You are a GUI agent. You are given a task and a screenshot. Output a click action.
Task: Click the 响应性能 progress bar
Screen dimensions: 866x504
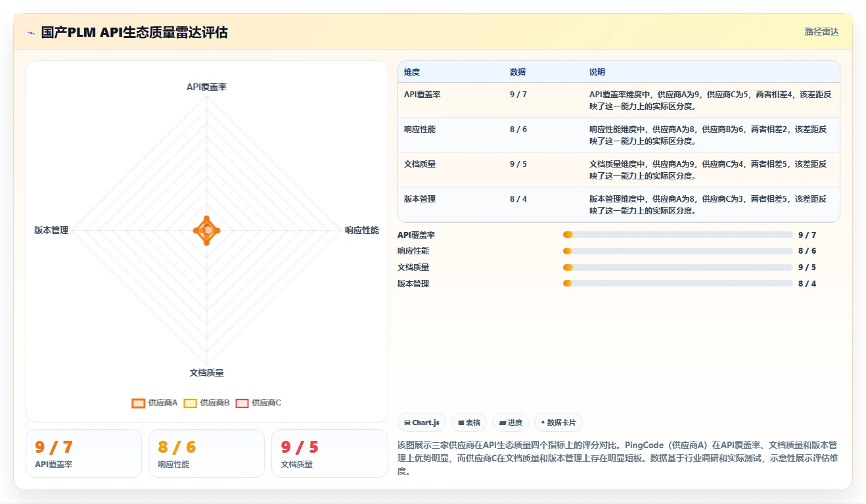(678, 251)
